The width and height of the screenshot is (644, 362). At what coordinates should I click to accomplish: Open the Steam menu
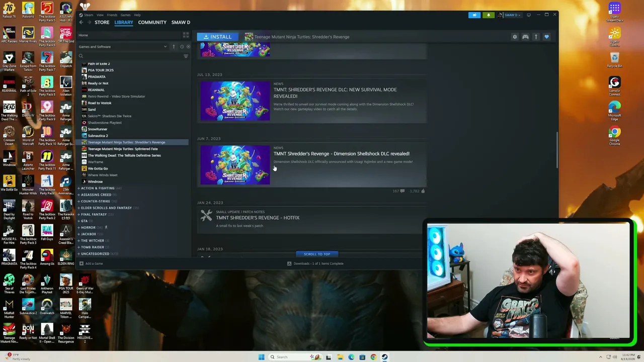point(89,15)
